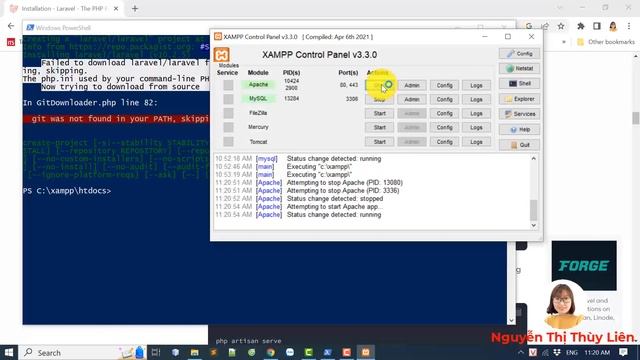Toggle MySQL service checkbox
The image size is (640, 360).
(228, 99)
